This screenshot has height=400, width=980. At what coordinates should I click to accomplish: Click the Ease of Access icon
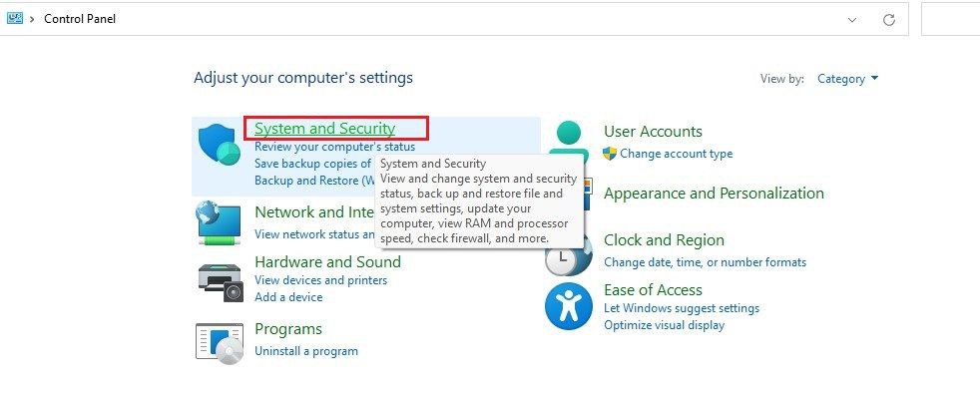(568, 306)
